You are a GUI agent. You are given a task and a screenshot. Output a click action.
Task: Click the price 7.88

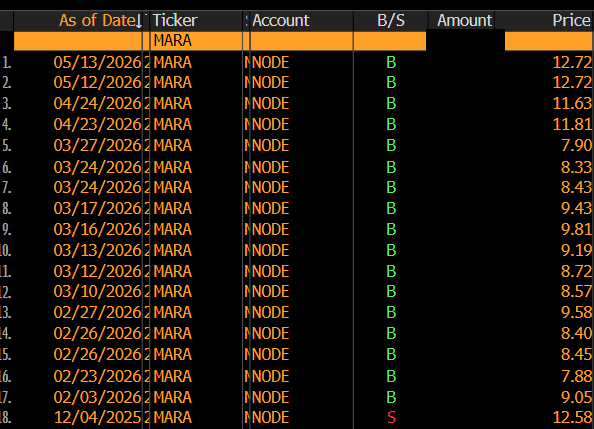(x=577, y=376)
